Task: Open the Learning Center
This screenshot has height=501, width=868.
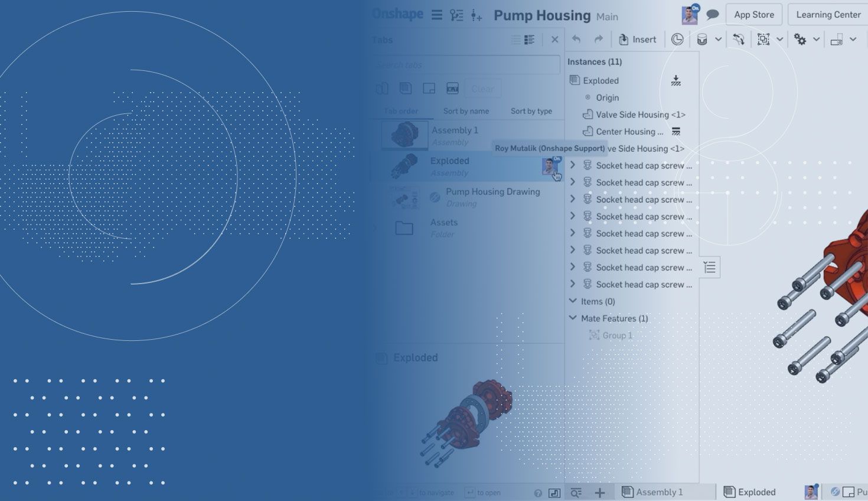Action: point(828,15)
